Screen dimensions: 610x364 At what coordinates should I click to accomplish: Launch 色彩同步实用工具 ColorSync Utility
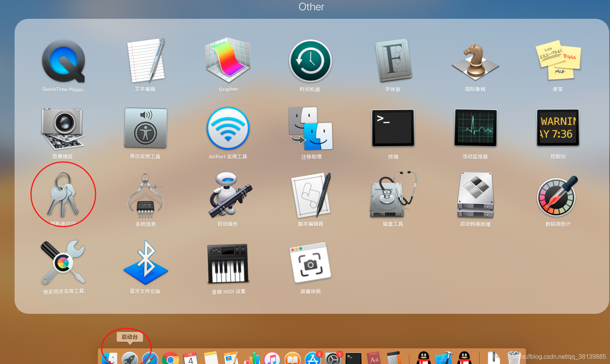pos(63,262)
